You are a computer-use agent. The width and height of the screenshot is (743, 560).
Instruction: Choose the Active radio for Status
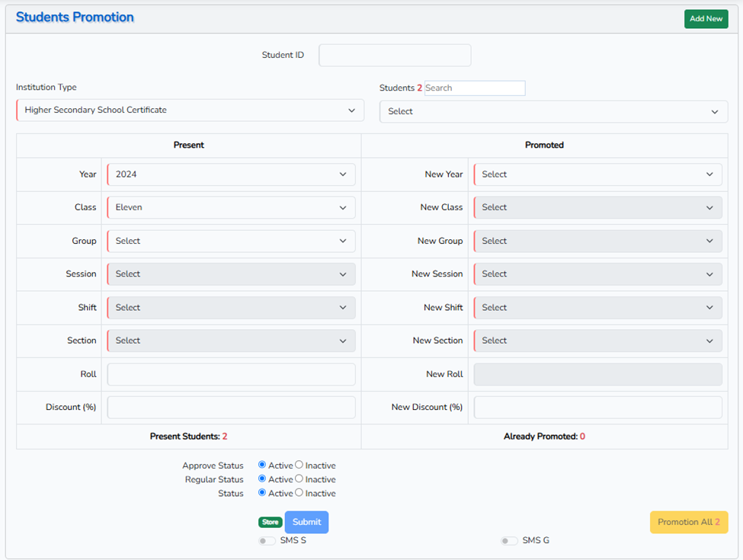pyautogui.click(x=262, y=493)
